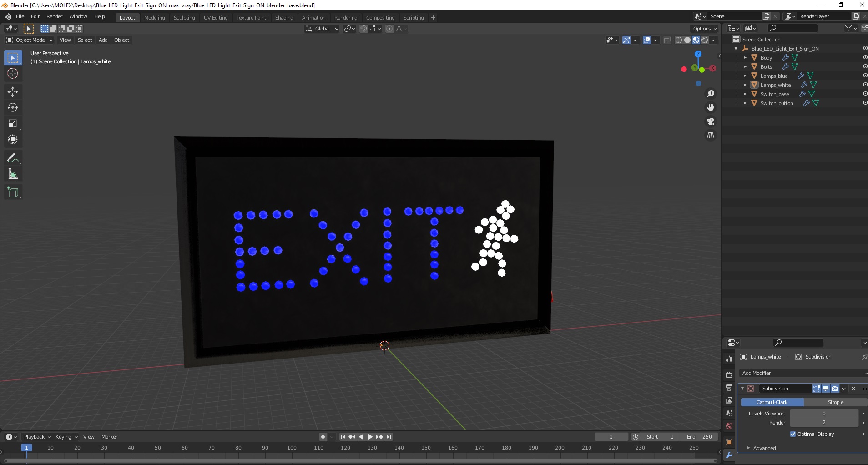This screenshot has width=868, height=465.
Task: Remove the Subdivision modifier
Action: click(x=853, y=389)
